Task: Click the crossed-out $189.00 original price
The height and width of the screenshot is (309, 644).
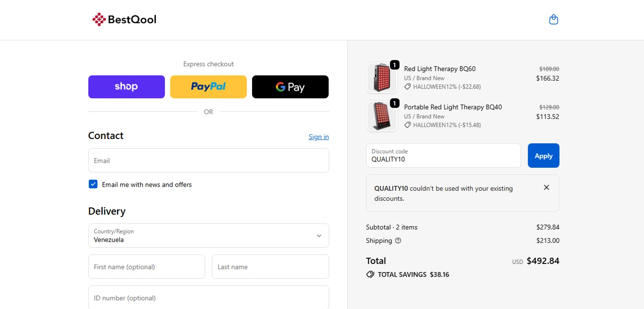Action: 549,69
